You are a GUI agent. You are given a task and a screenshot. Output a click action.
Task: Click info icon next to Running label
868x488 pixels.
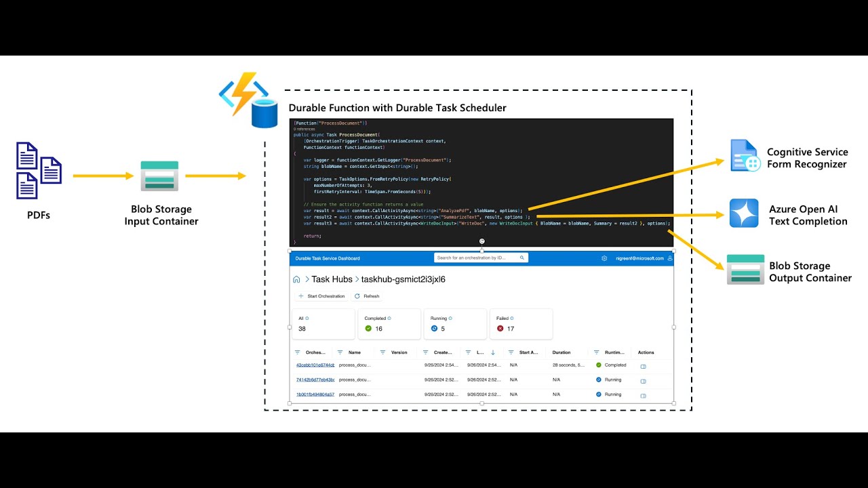(x=450, y=318)
